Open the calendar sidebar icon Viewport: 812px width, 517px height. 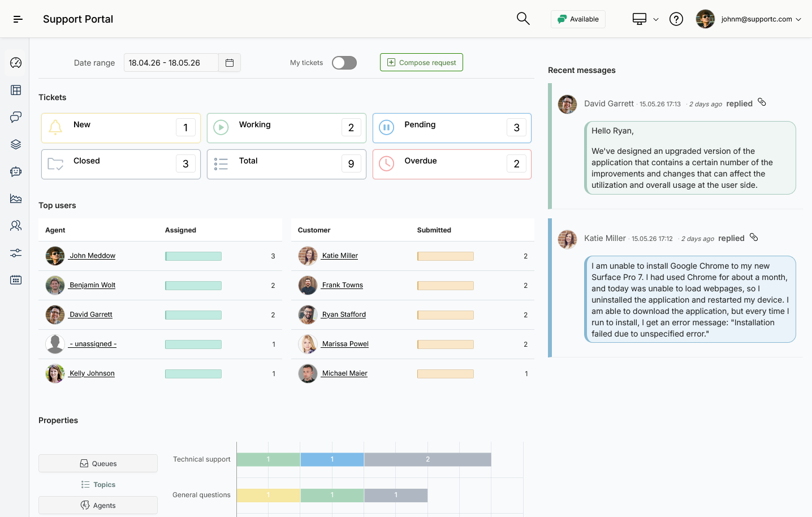pyautogui.click(x=16, y=280)
